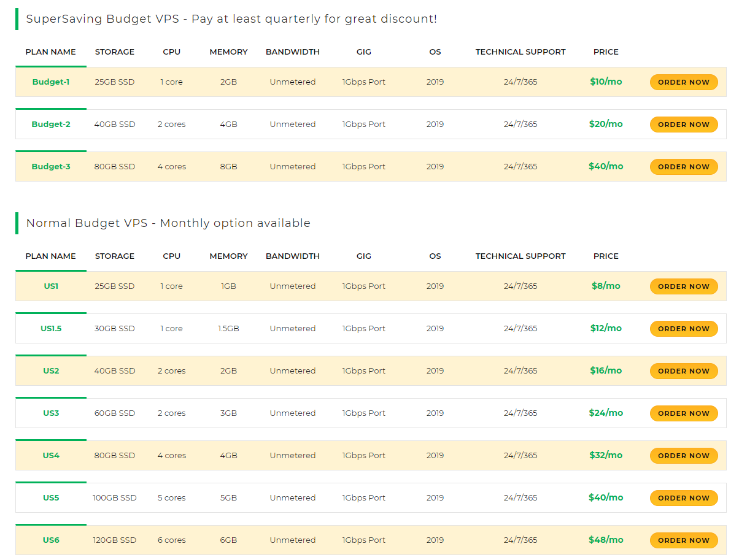The width and height of the screenshot is (739, 560).
Task: Click 5 cores in US5 row
Action: click(x=172, y=497)
